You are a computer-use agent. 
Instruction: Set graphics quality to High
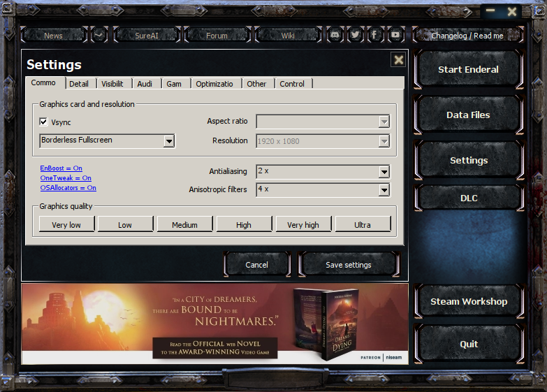click(244, 224)
